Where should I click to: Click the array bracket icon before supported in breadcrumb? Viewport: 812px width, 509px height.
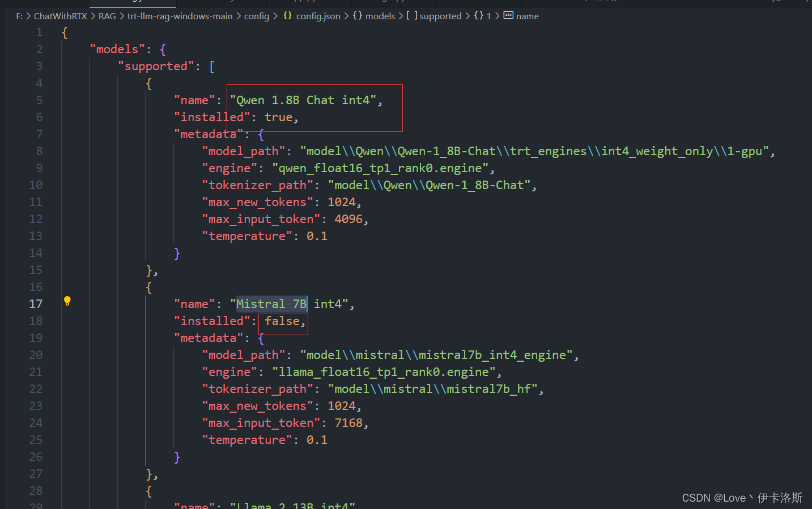click(x=412, y=16)
